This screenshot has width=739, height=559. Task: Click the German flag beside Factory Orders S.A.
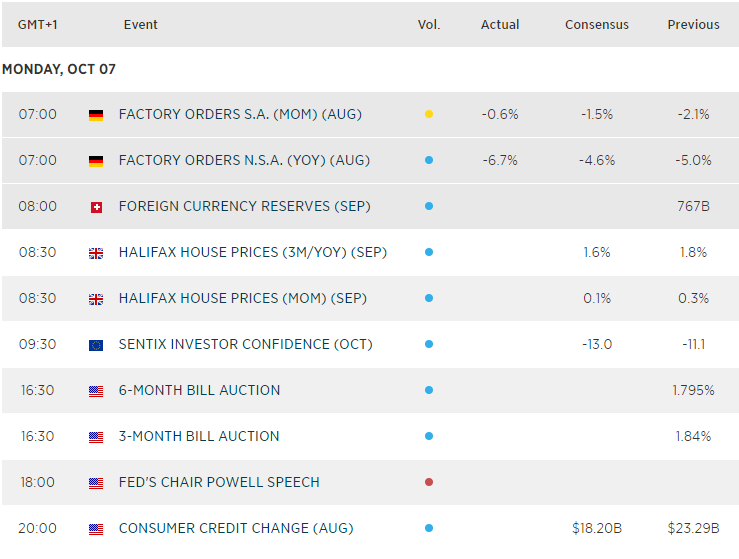point(96,115)
